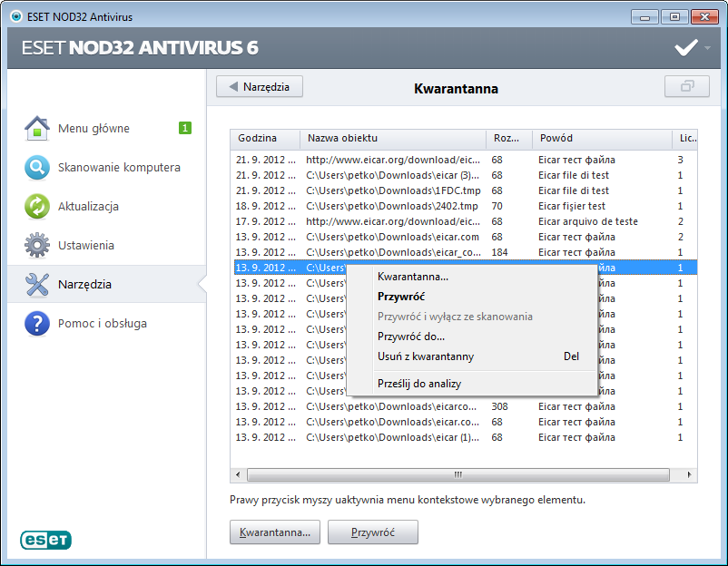Minimize the ESET NOD32 window
728x566 pixels.
point(644,17)
